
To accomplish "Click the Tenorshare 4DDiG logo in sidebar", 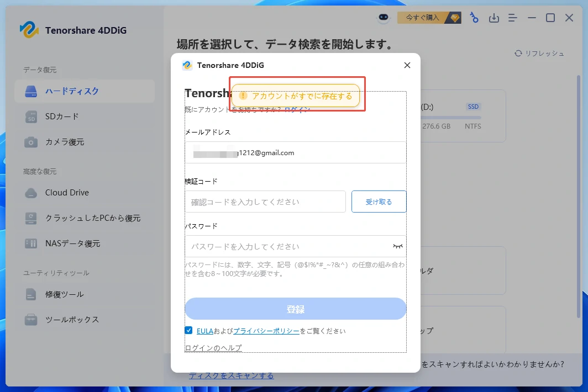I will click(29, 30).
